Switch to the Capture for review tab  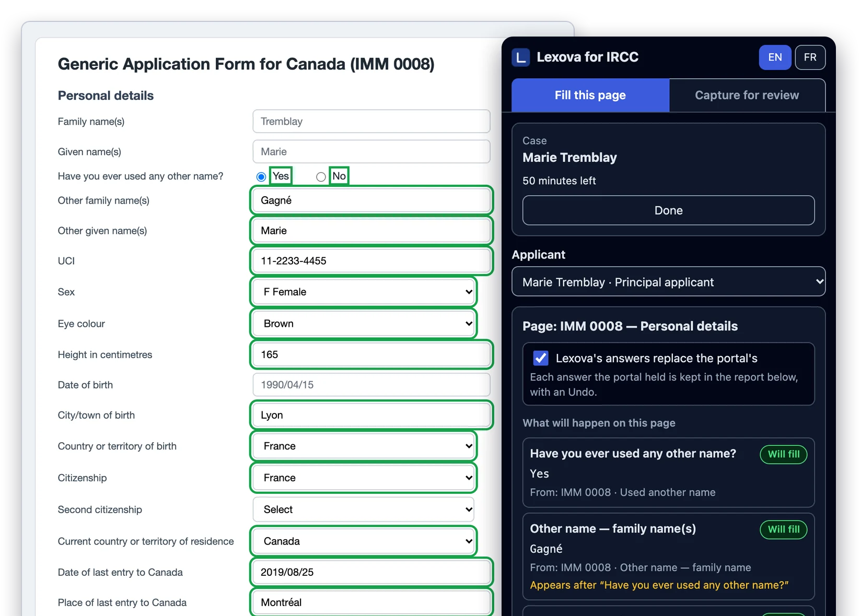coord(747,95)
